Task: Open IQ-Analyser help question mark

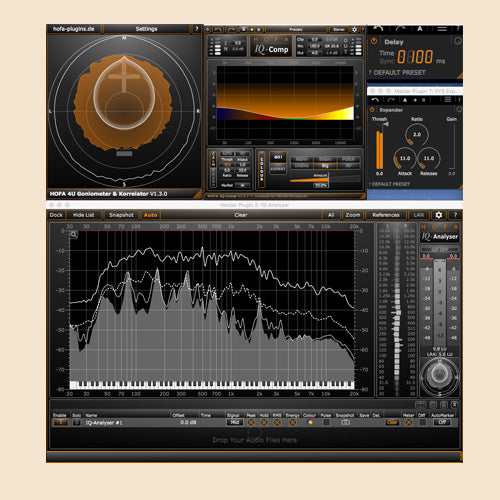Action: click(455, 215)
